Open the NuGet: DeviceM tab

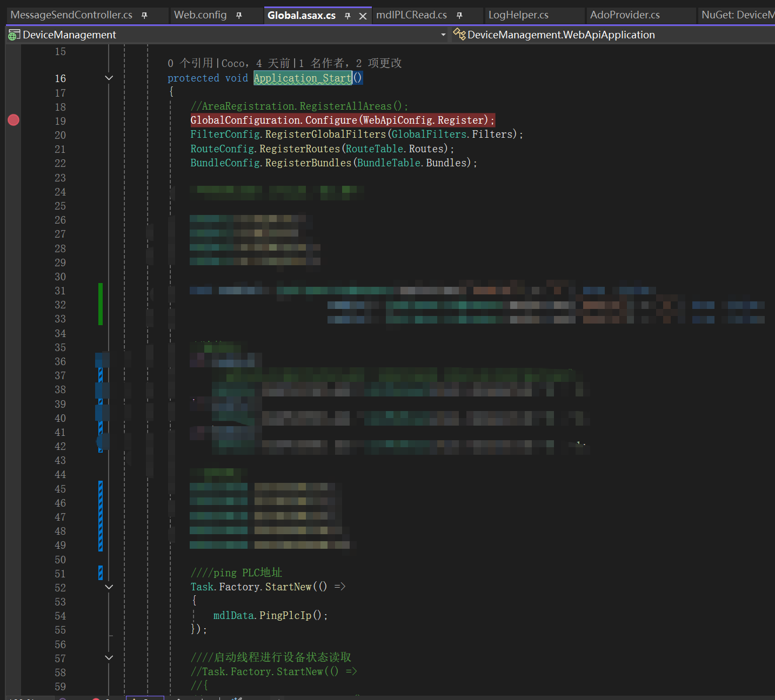(x=738, y=15)
